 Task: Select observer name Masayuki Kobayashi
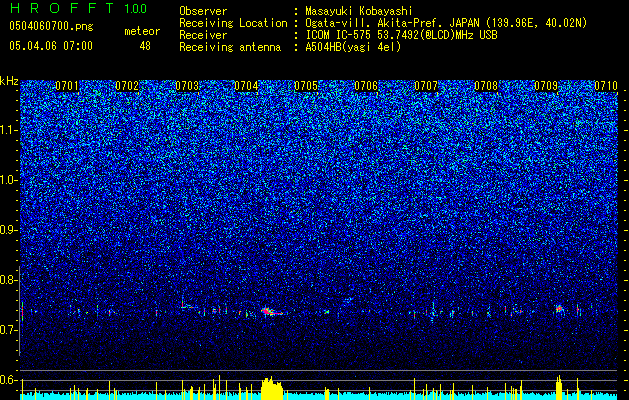pyautogui.click(x=359, y=11)
